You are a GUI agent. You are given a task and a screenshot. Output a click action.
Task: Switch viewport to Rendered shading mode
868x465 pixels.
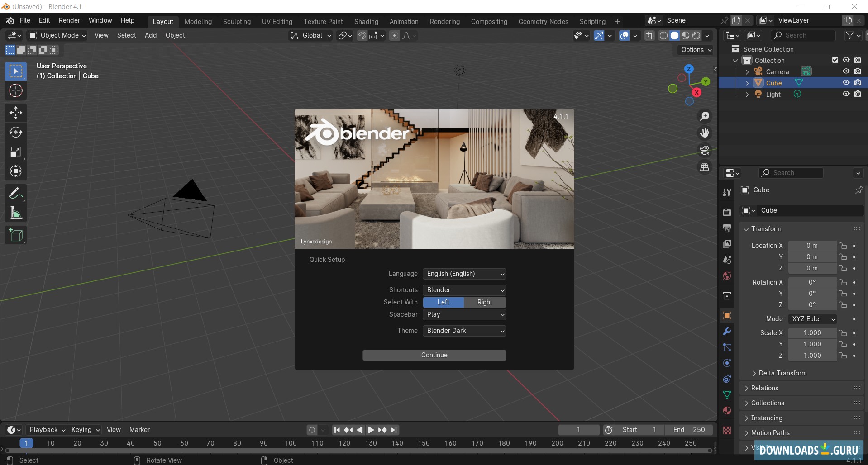tap(696, 35)
